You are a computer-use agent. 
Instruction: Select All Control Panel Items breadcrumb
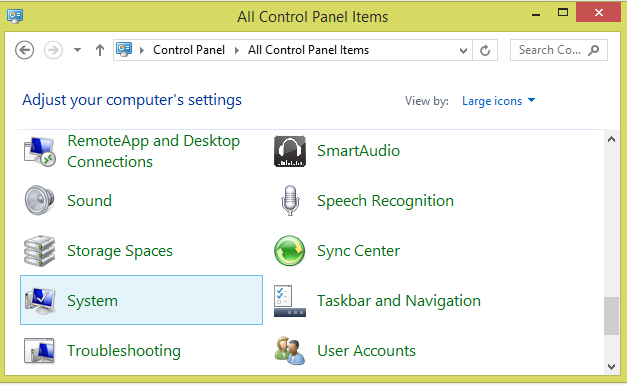click(308, 50)
